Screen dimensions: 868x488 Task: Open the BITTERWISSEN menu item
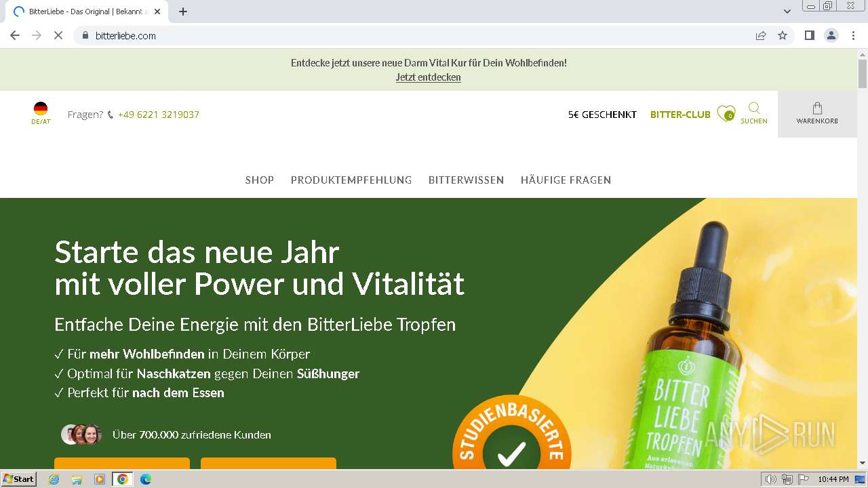(466, 180)
